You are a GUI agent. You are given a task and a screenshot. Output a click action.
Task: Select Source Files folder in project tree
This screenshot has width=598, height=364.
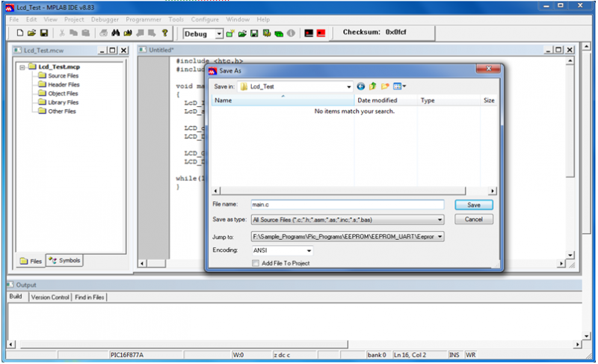tap(58, 75)
